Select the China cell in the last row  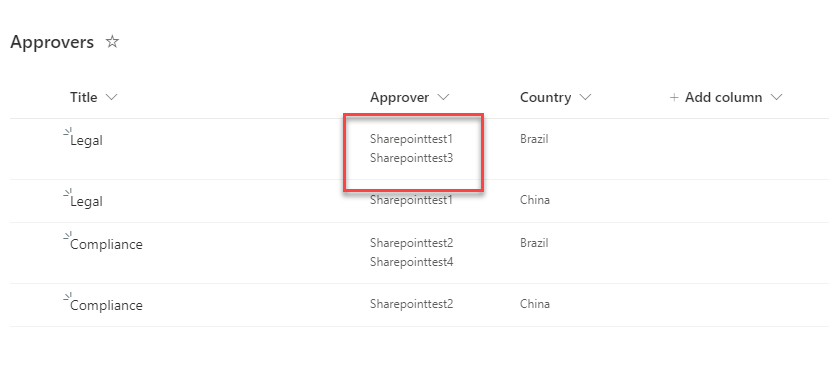535,304
